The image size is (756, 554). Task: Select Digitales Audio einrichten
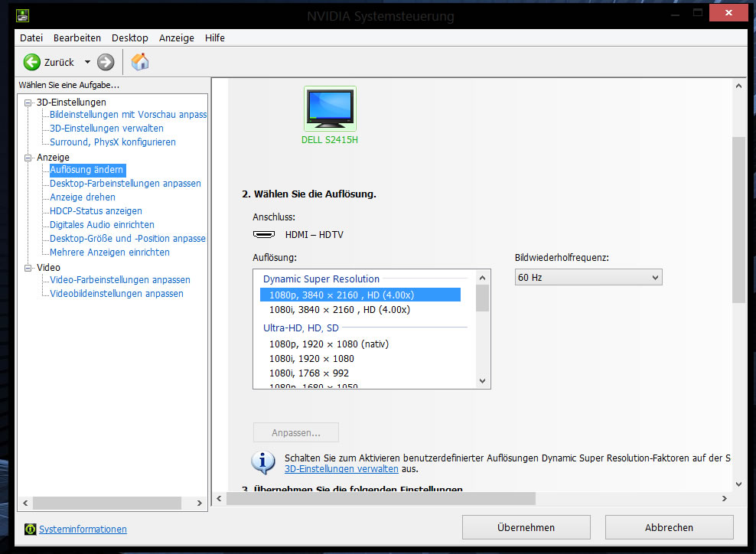point(103,225)
